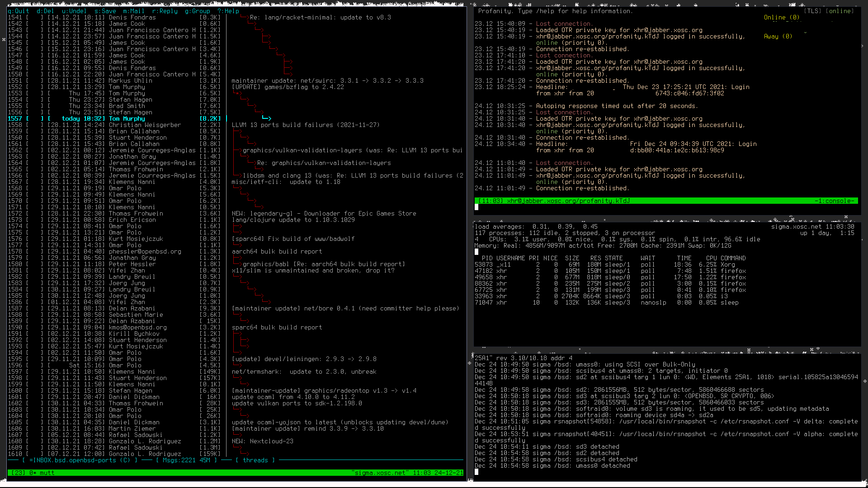Expand Profanity's 'Online (0)' roster group
Image resolution: width=868 pixels, height=488 pixels.
pyautogui.click(x=781, y=18)
